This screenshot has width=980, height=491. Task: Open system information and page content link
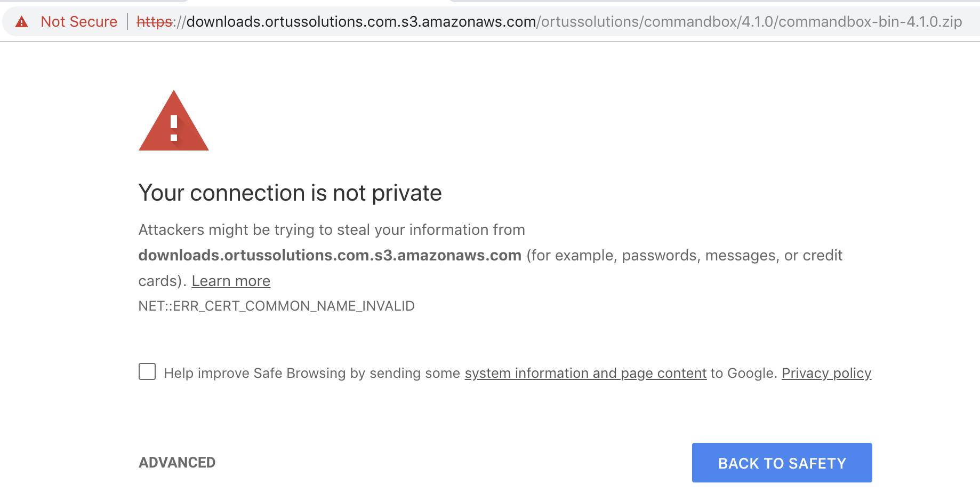tap(585, 373)
